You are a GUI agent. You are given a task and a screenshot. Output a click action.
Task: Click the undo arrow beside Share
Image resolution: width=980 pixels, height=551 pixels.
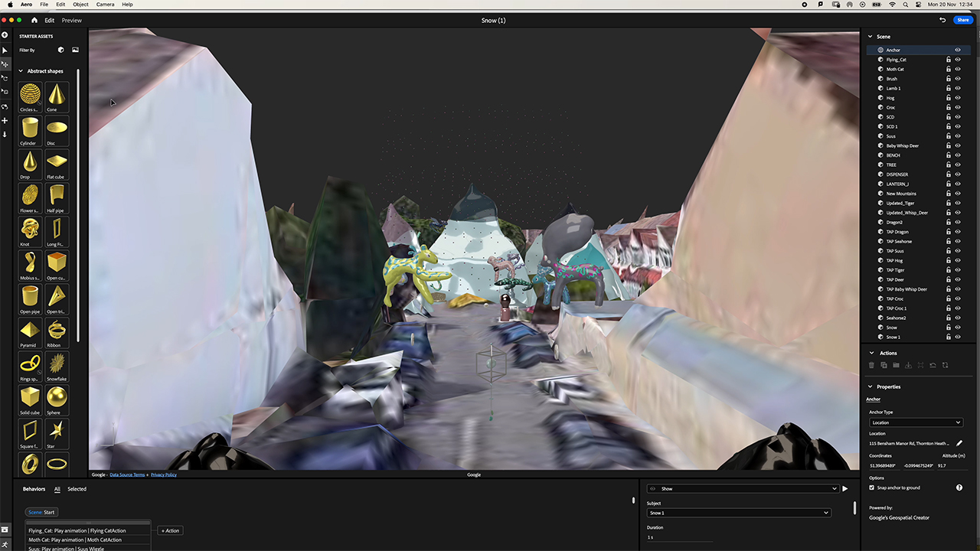942,20
